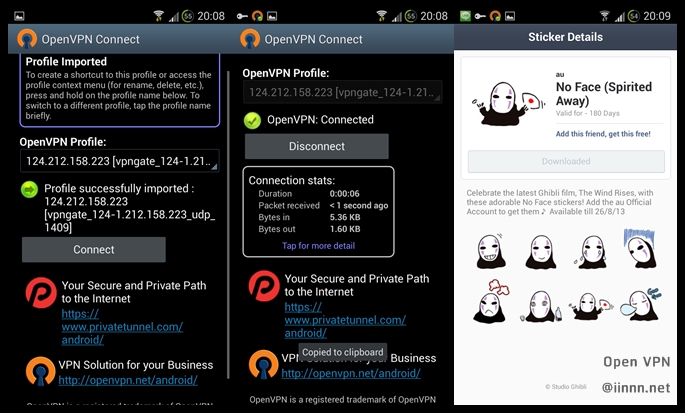Tap the VPN key icon in middle status bar
Image resolution: width=685 pixels, height=413 pixels.
click(242, 15)
